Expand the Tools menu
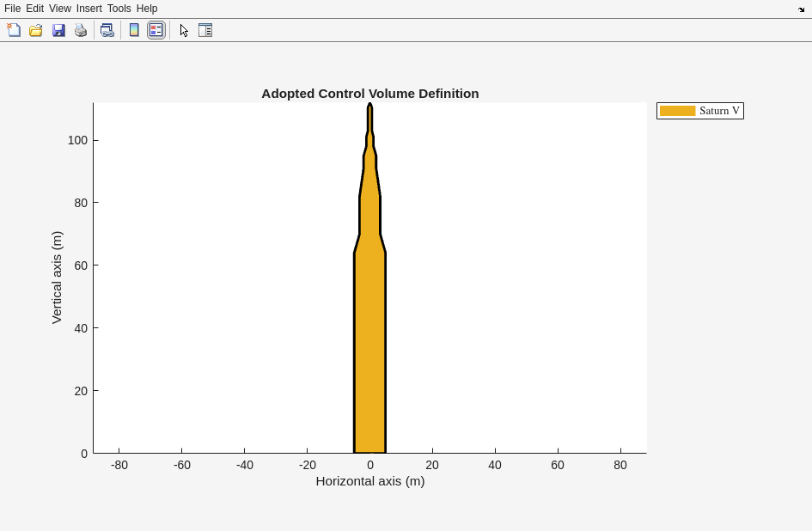 tap(119, 9)
